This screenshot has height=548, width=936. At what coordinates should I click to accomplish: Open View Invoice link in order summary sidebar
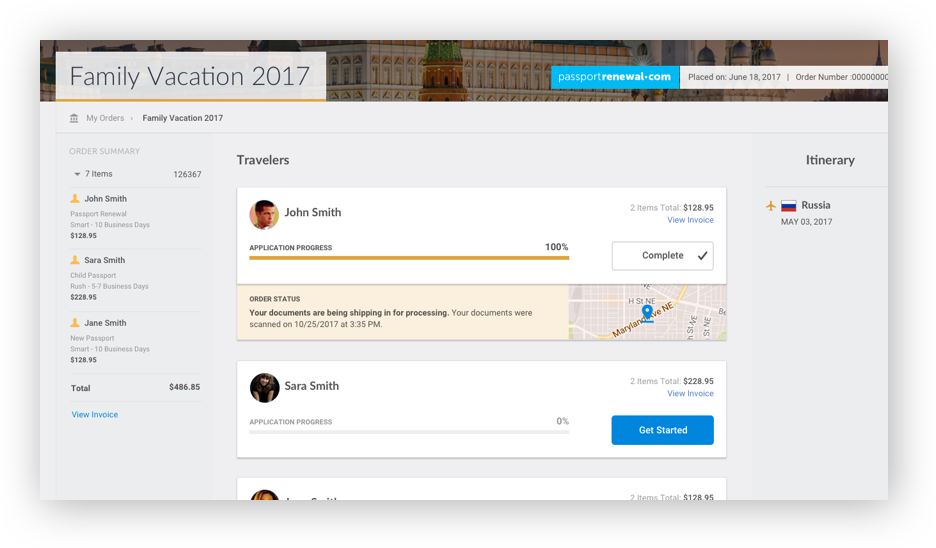(95, 414)
